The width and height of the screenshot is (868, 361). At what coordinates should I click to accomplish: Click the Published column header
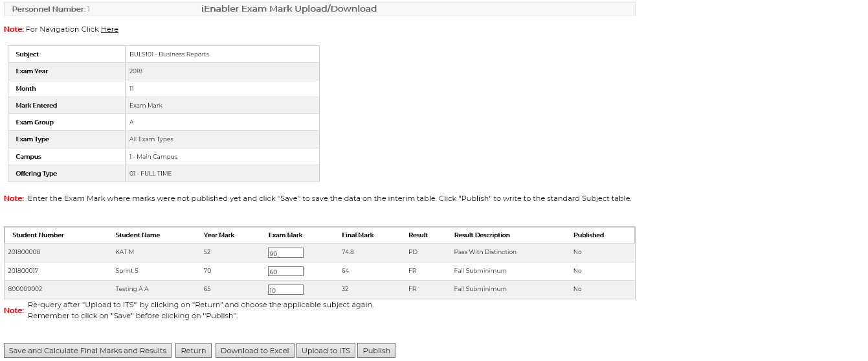point(588,235)
